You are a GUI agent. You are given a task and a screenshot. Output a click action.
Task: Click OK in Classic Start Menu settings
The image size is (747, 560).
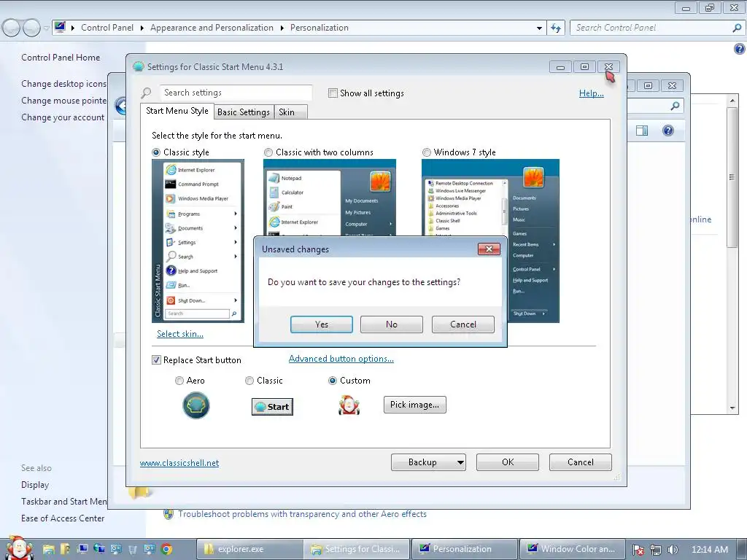(508, 462)
